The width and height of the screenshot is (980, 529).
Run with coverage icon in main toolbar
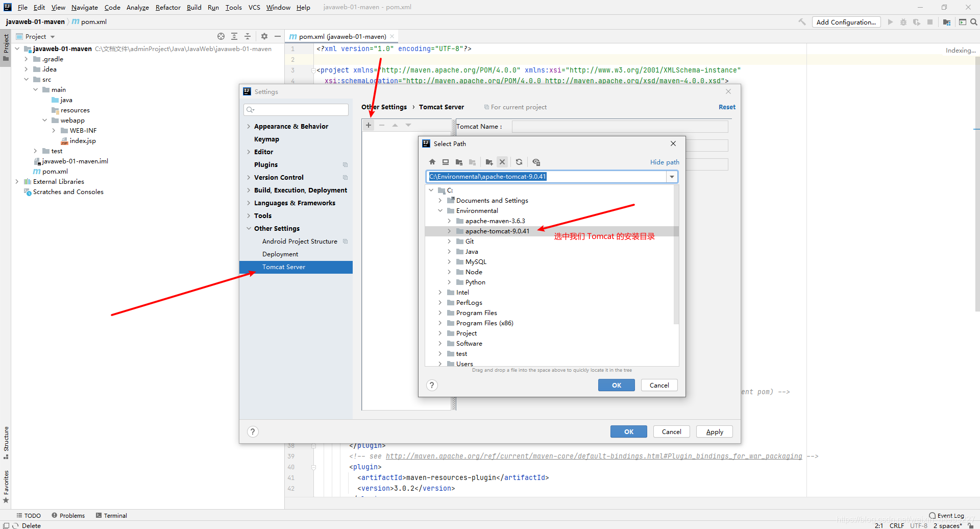[x=917, y=22]
